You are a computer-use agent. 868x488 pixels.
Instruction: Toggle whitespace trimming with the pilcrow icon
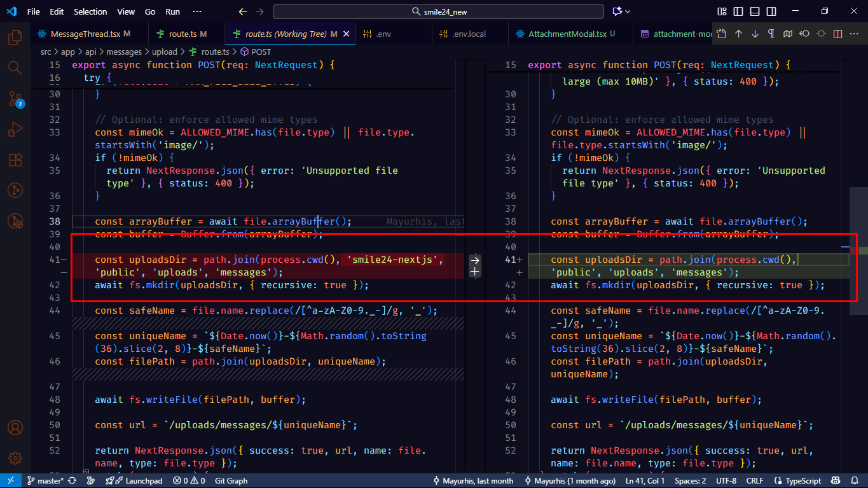[771, 34]
